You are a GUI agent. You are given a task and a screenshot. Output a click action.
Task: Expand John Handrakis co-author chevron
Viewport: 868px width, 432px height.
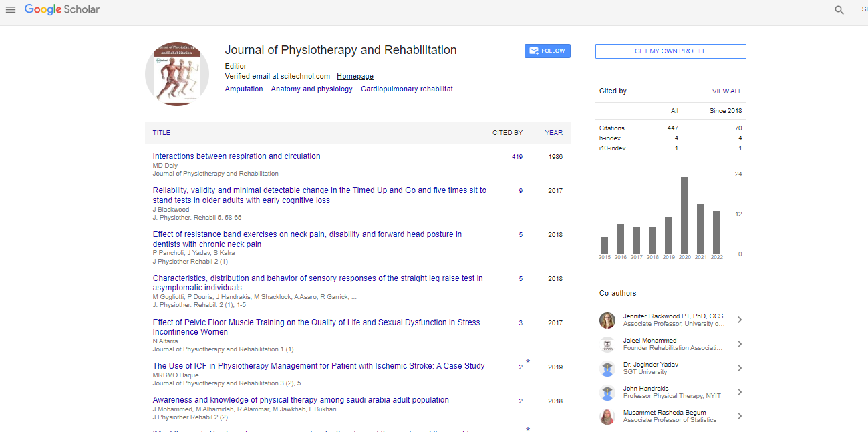[x=740, y=393]
